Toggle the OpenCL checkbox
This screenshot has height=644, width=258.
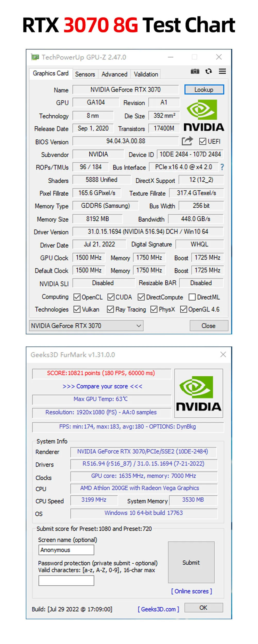click(77, 297)
